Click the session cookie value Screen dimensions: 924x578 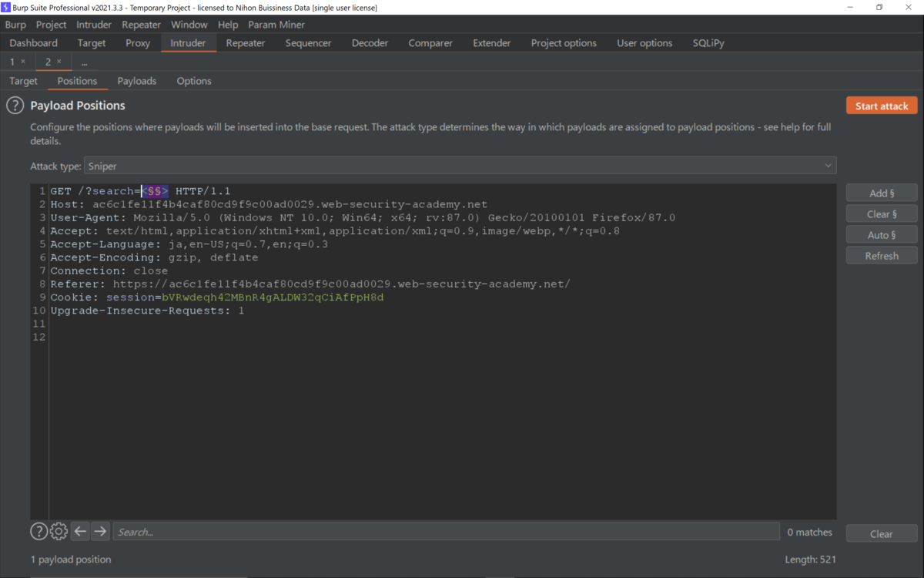(273, 297)
